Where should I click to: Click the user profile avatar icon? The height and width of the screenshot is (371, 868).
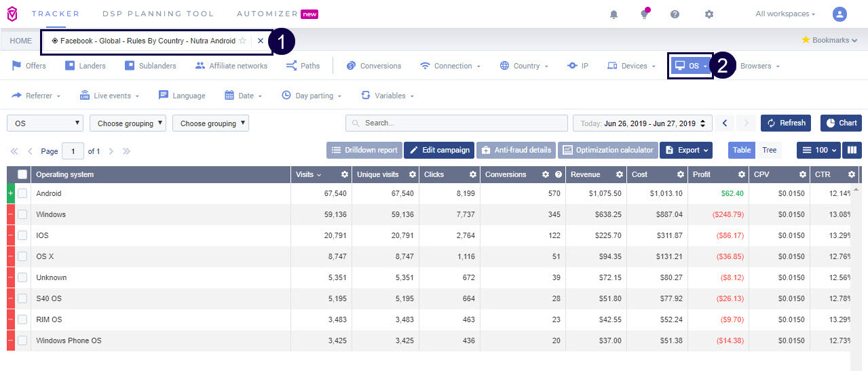[x=839, y=14]
